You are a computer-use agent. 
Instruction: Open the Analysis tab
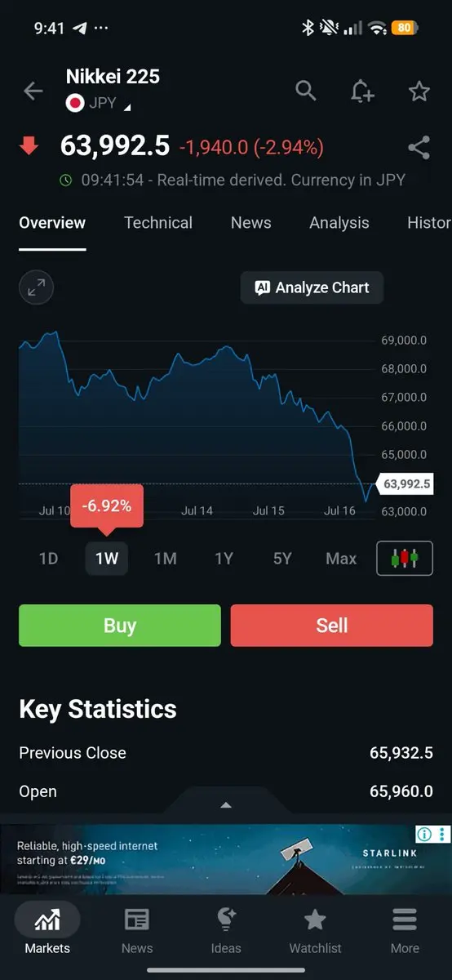[339, 223]
